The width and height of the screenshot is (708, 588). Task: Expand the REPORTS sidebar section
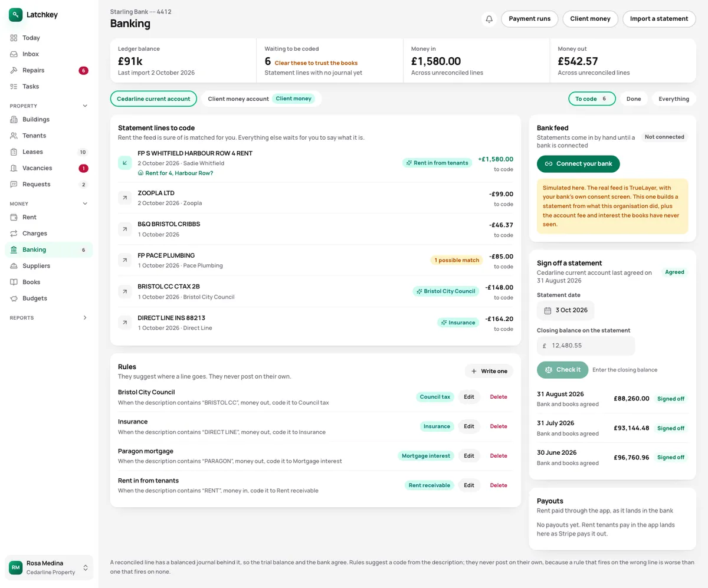click(x=85, y=318)
